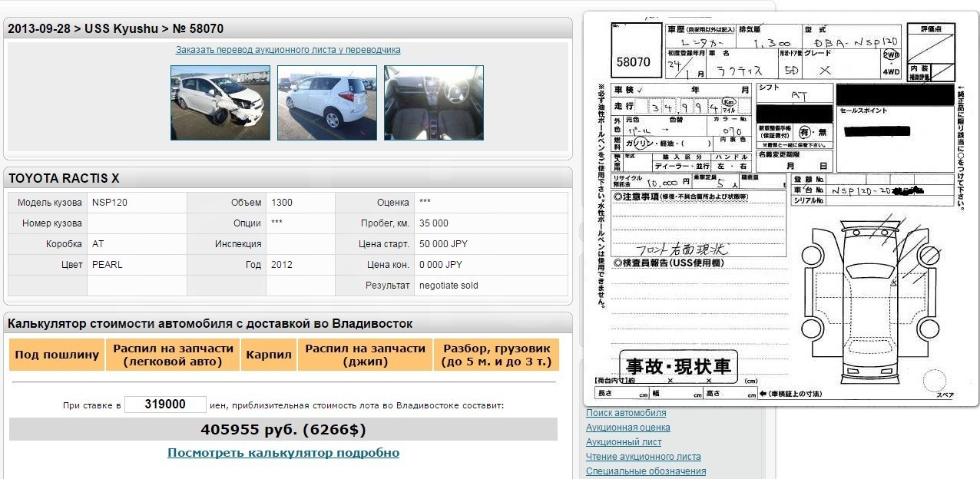Click the 'Оценка' label cell
The width and height of the screenshot is (980, 479).
375,203
